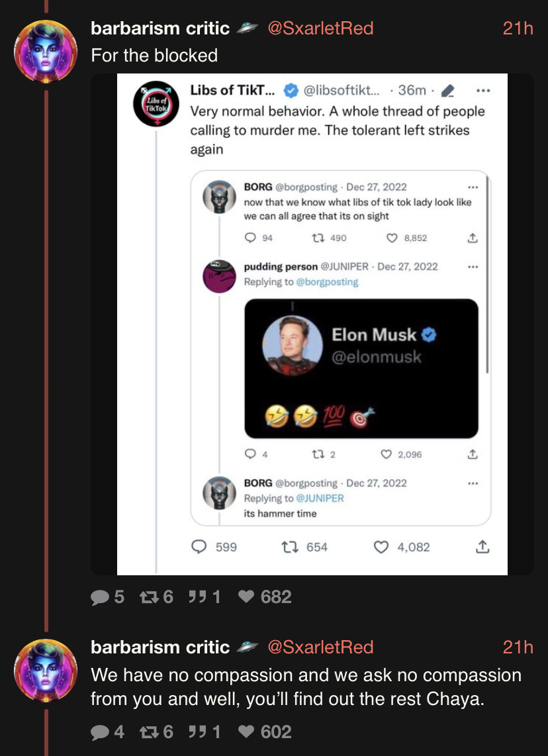
Task: Click the reply icon showing 5 replies
Action: click(x=100, y=597)
